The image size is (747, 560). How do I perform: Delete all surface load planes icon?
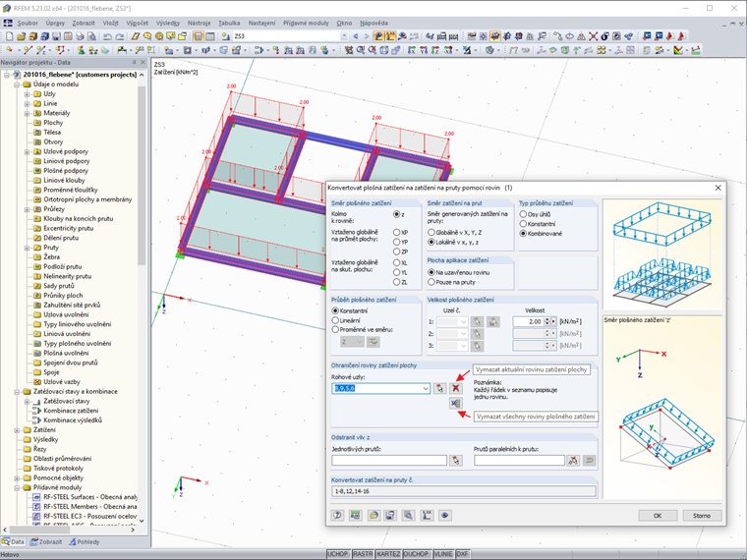tap(456, 404)
